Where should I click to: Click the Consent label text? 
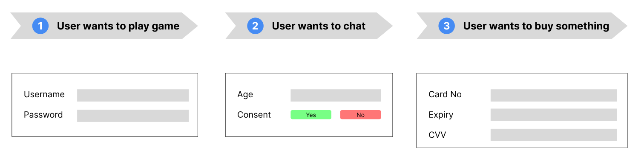coord(254,115)
